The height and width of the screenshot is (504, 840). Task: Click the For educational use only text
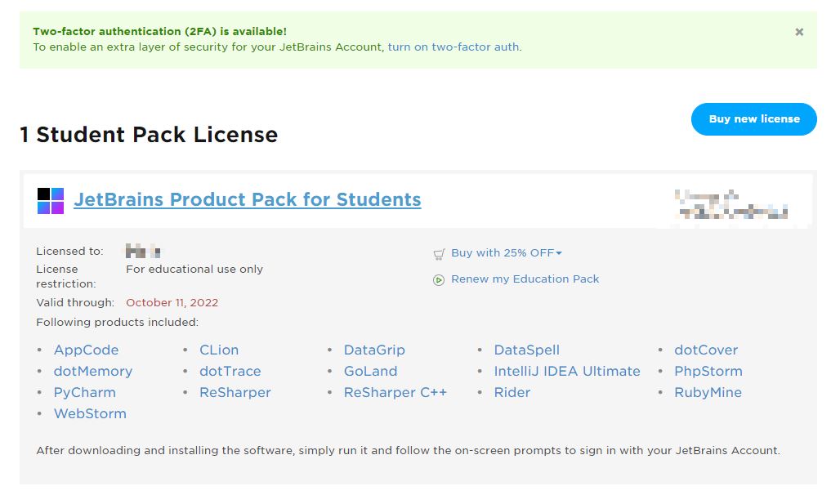(194, 269)
